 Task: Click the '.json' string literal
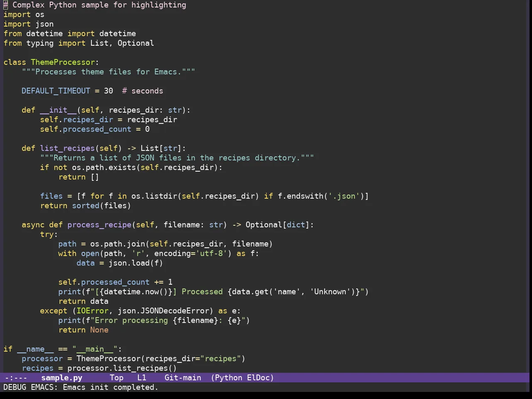(344, 196)
